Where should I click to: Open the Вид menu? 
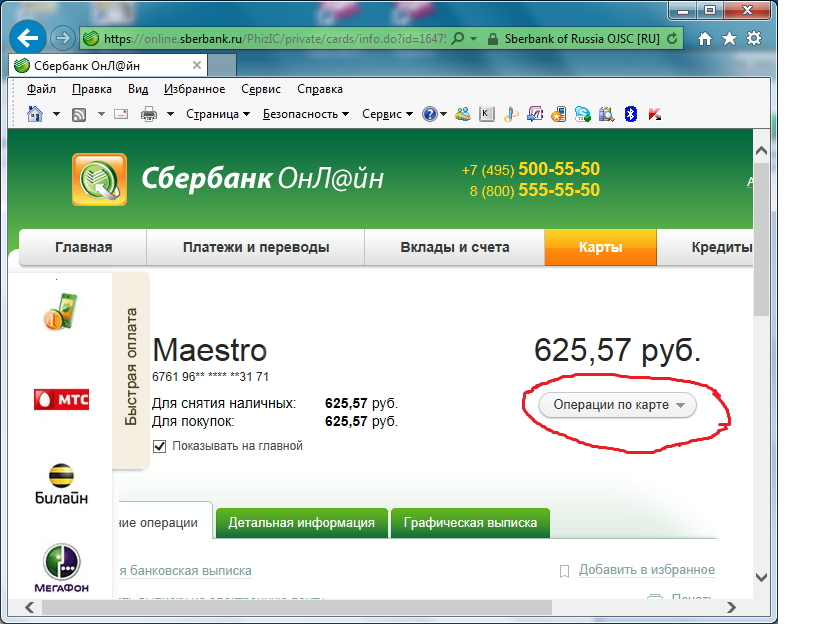pyautogui.click(x=138, y=89)
